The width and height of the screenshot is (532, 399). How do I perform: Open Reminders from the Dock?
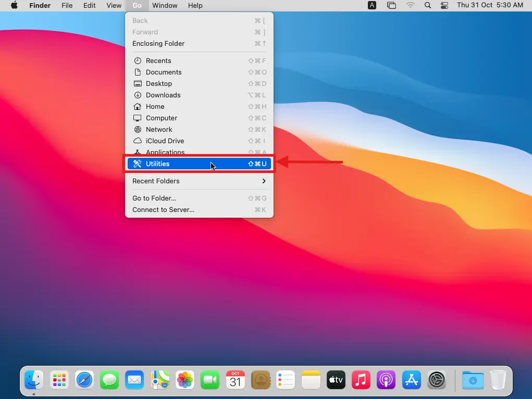point(286,380)
